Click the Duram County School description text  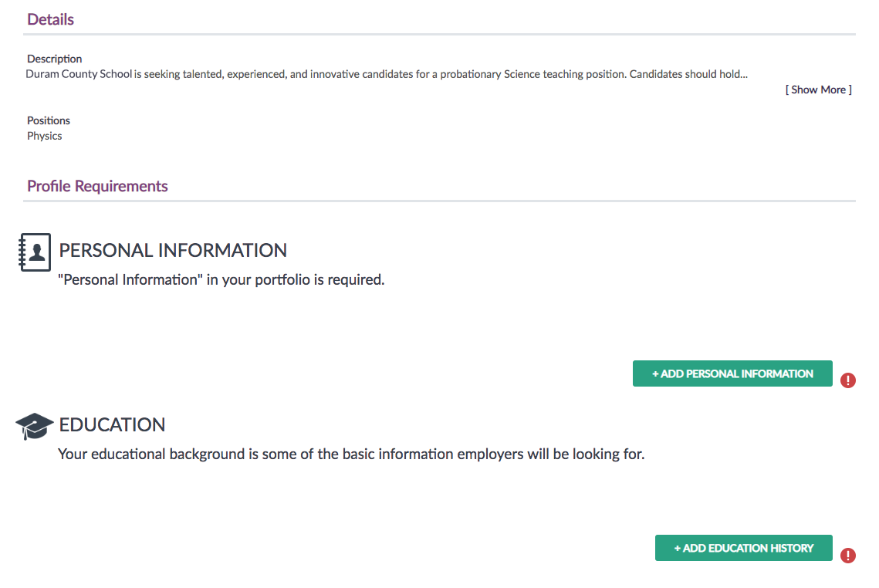point(387,74)
